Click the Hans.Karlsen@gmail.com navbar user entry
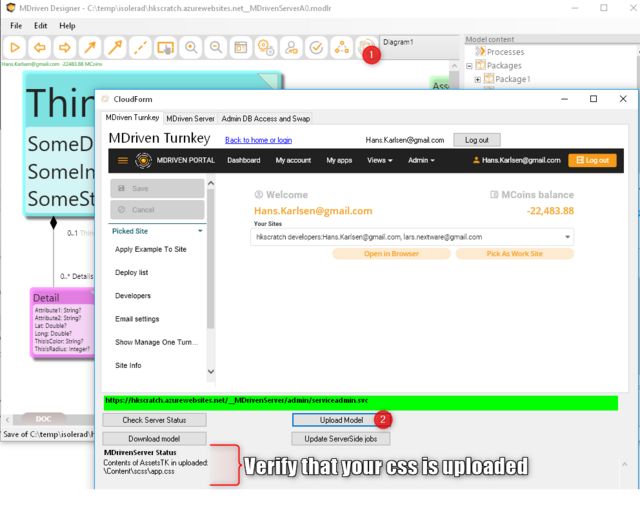 (517, 160)
